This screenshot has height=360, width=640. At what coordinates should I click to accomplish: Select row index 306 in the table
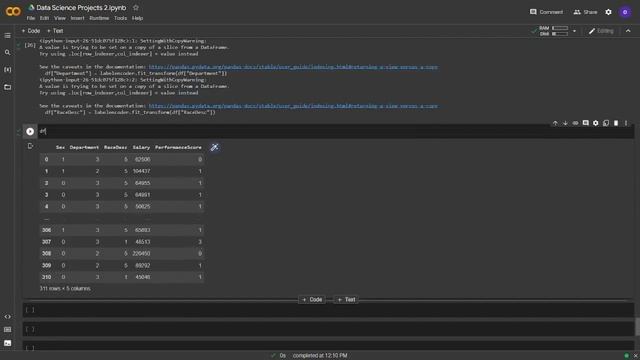point(47,230)
